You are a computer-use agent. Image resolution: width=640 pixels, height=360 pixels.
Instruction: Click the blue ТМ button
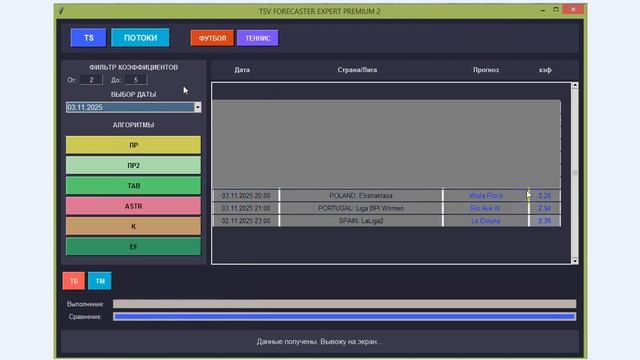[100, 281]
